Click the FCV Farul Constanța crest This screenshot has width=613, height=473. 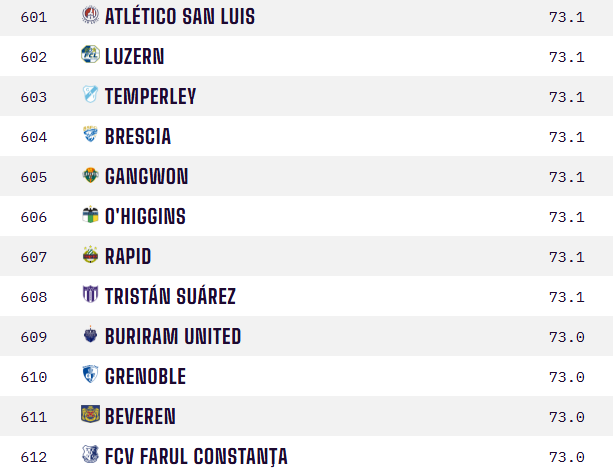(x=90, y=456)
